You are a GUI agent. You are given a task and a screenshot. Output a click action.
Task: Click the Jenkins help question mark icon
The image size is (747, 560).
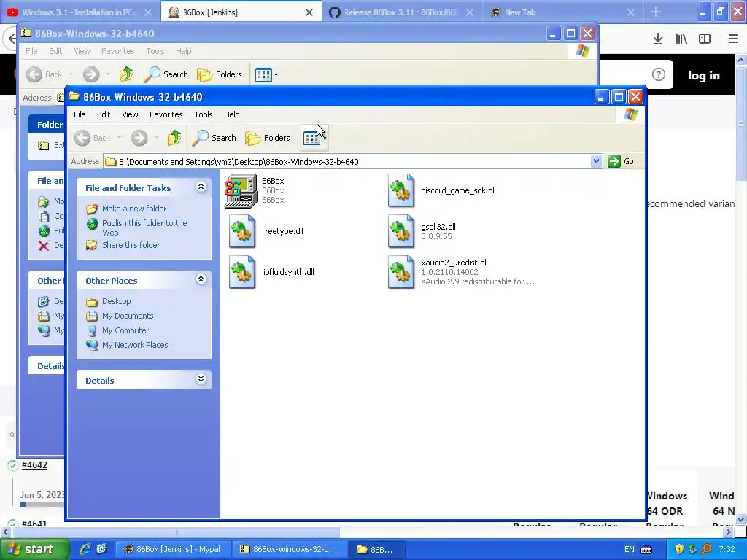659,74
